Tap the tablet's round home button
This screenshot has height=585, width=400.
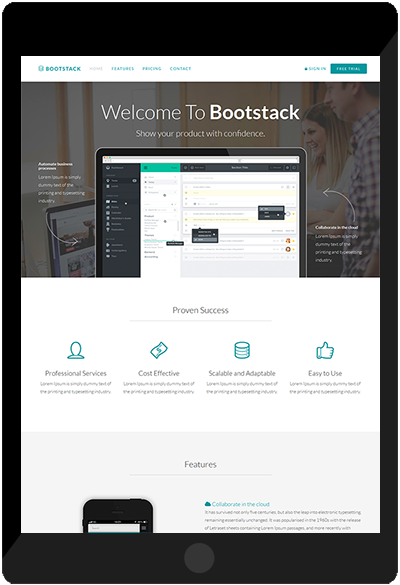[x=199, y=558]
